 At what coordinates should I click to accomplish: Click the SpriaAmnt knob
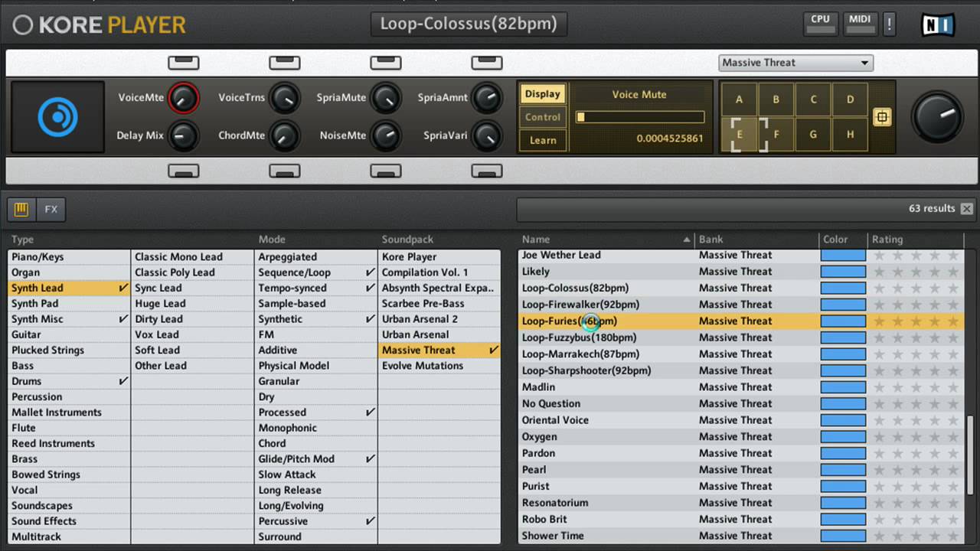point(486,98)
